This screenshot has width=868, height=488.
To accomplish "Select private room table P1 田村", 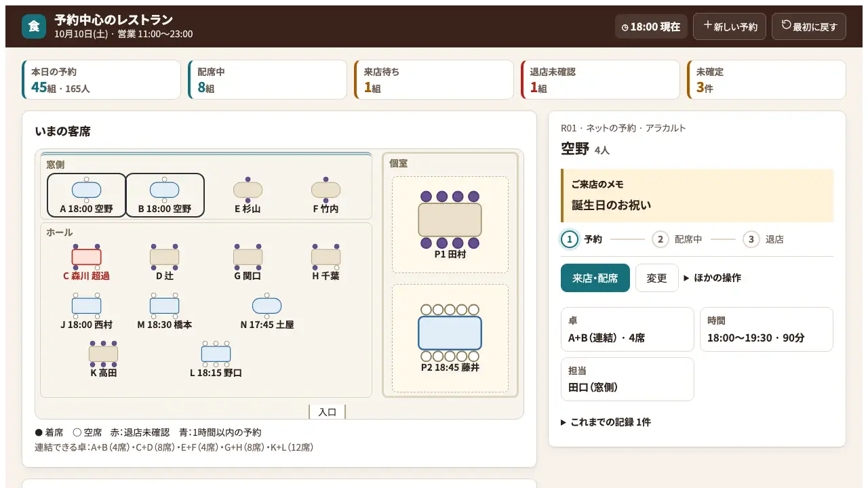I will (x=450, y=224).
